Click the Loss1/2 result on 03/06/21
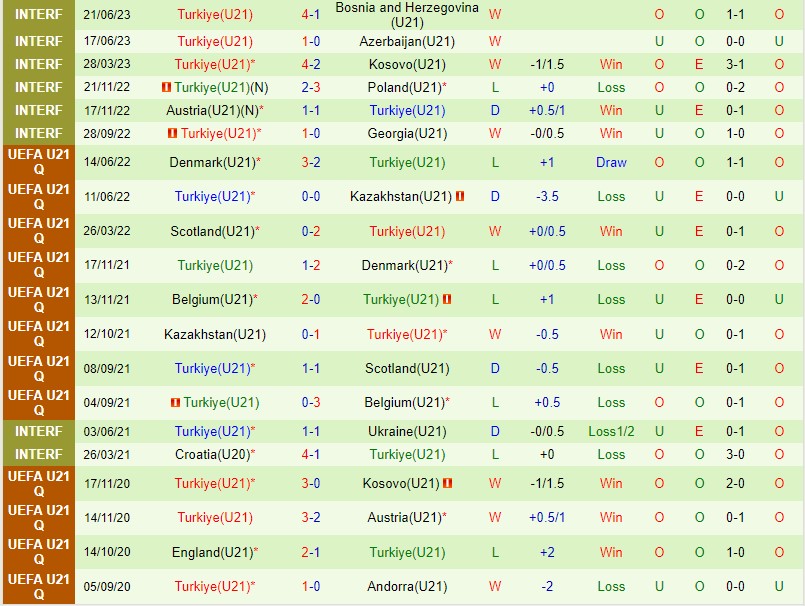Screen dimensions: 805x606 pos(611,431)
